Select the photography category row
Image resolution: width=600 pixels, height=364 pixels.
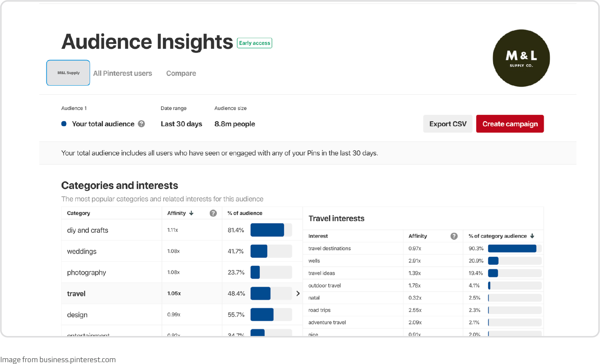click(x=86, y=272)
